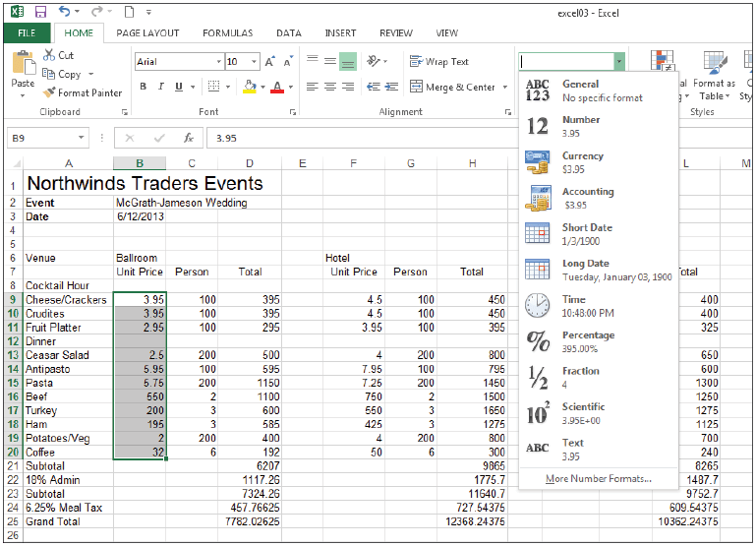756x546 pixels.
Task: Open the Arial font name dropdown
Action: click(219, 62)
